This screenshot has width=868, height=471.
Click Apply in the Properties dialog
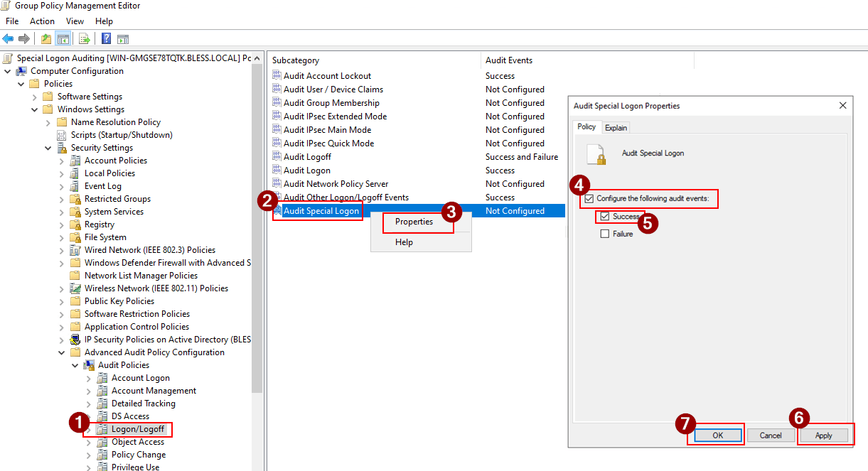(x=824, y=435)
